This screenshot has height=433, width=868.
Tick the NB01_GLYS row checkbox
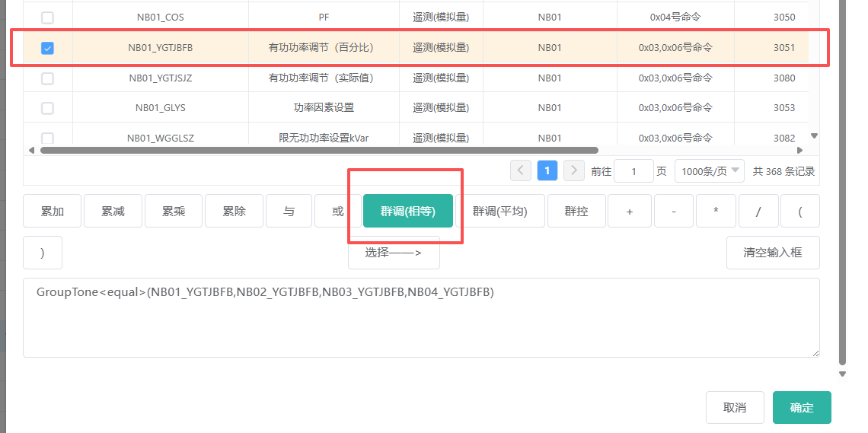tap(47, 108)
